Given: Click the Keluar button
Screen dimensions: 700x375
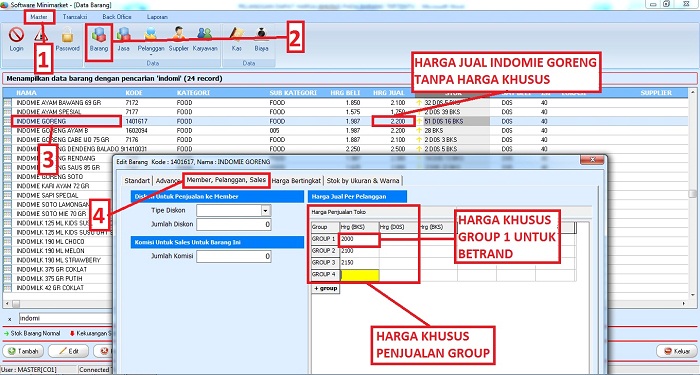Looking at the screenshot, I should 677,351.
